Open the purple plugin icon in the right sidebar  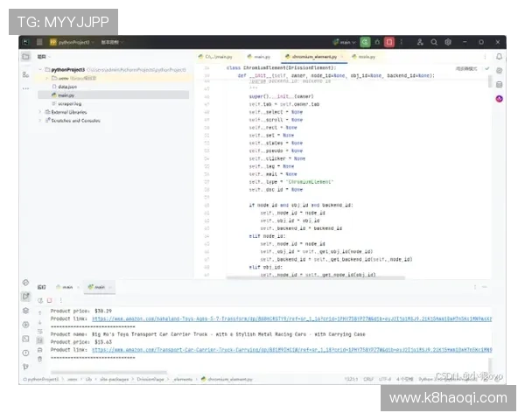coord(500,99)
